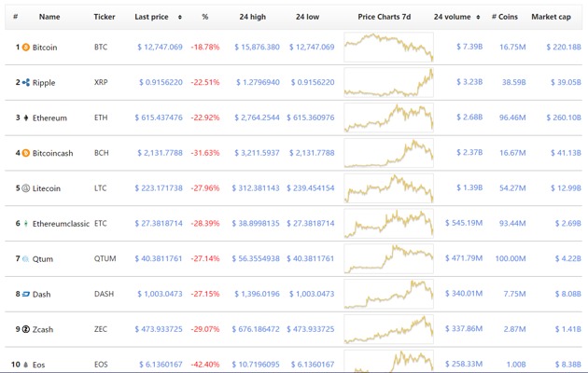The height and width of the screenshot is (373, 588).
Task: Sort table by Last price column
Action: [151, 17]
